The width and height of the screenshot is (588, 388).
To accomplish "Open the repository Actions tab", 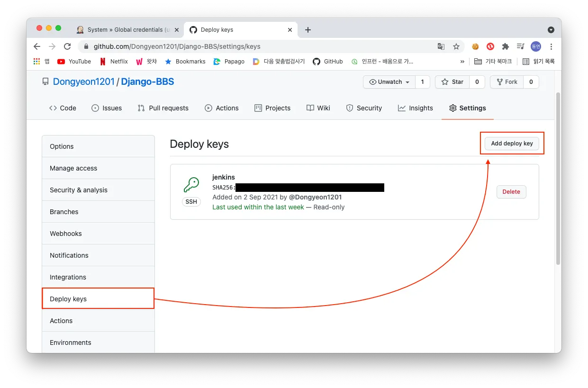I will [222, 108].
